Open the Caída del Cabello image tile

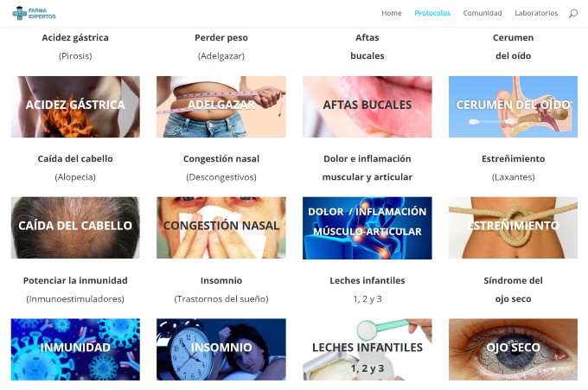(x=75, y=227)
